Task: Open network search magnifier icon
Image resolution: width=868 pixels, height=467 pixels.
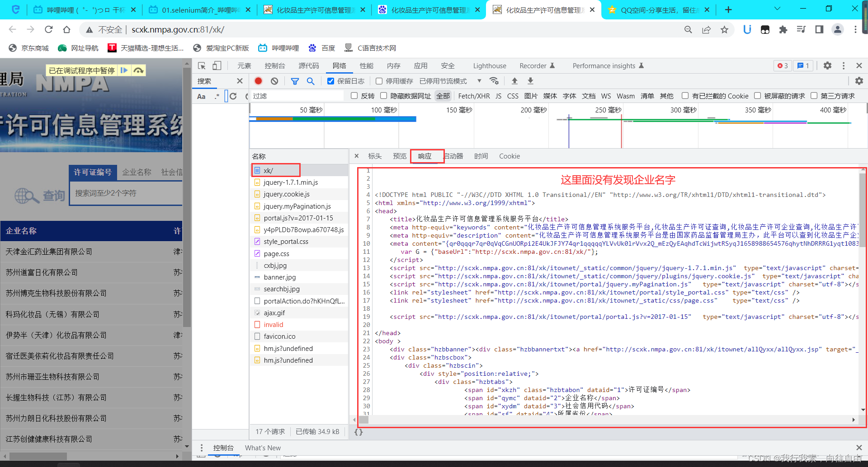Action: tap(311, 81)
